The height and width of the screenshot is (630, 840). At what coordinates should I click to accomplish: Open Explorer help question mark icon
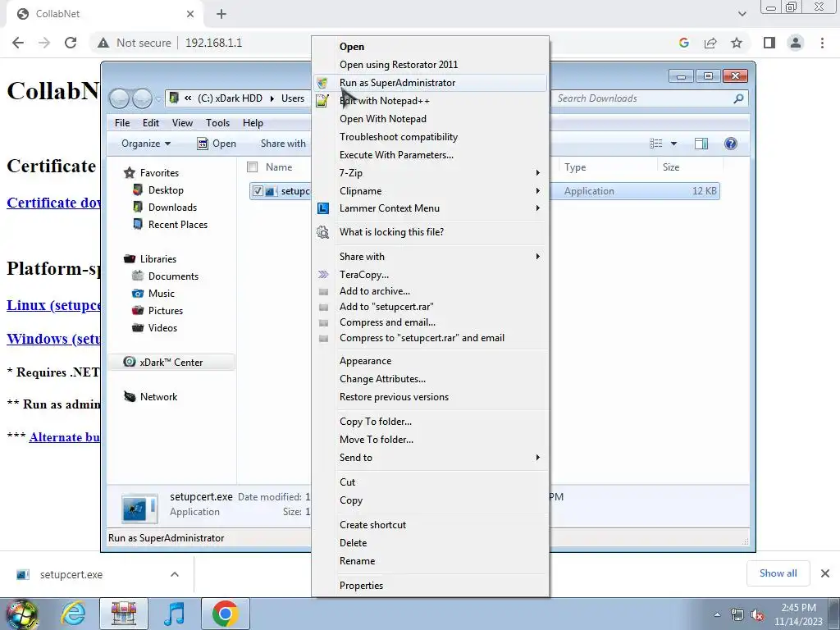(731, 144)
